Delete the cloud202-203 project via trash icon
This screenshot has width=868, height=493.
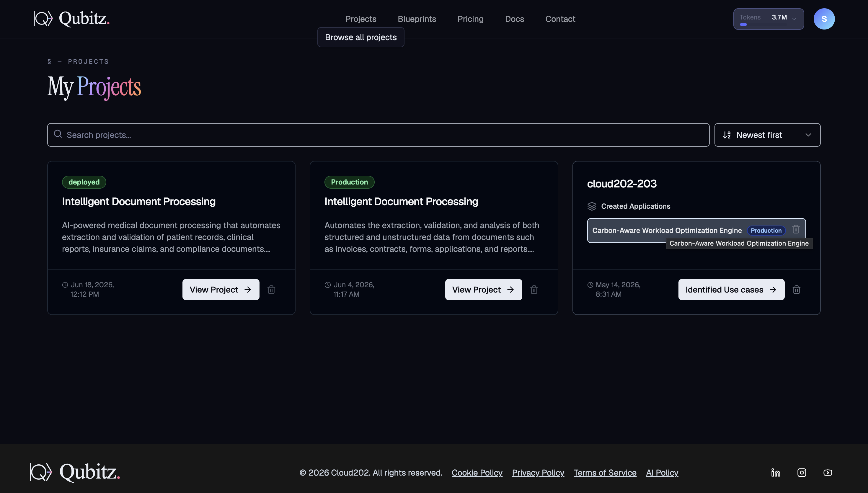796,290
